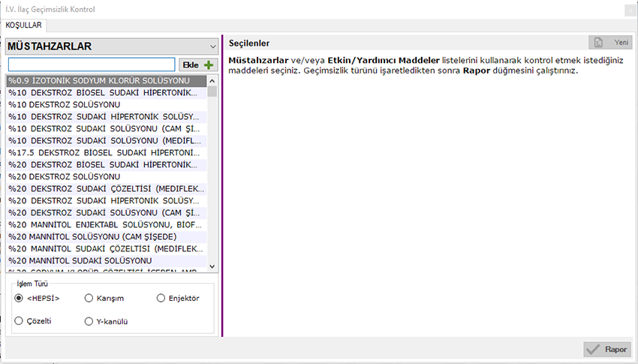Pick %20 MANNİTOL SUDAKİ SOLÜSYONU from list
The width and height of the screenshot is (638, 364).
tap(105, 260)
